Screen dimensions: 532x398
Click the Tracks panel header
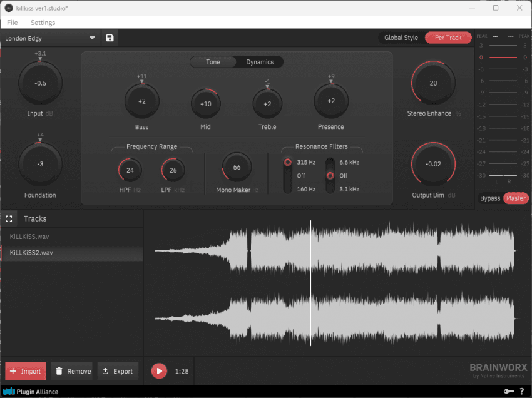pyautogui.click(x=35, y=219)
